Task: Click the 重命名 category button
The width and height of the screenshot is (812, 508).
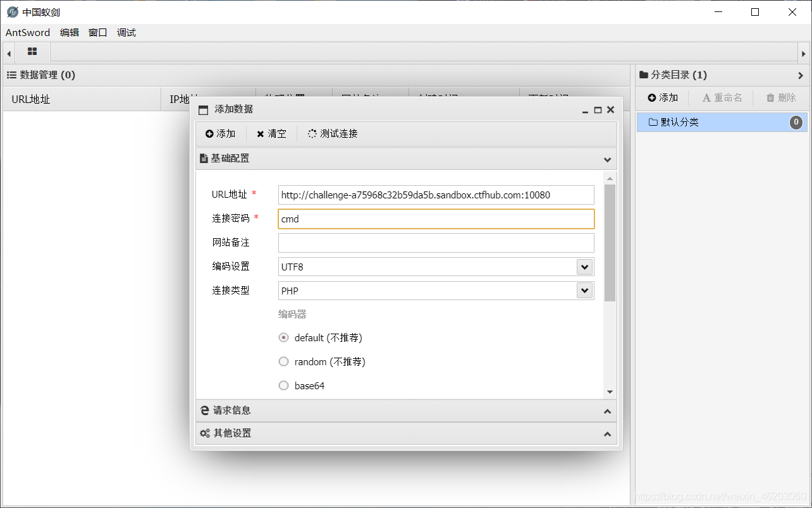Action: [722, 98]
